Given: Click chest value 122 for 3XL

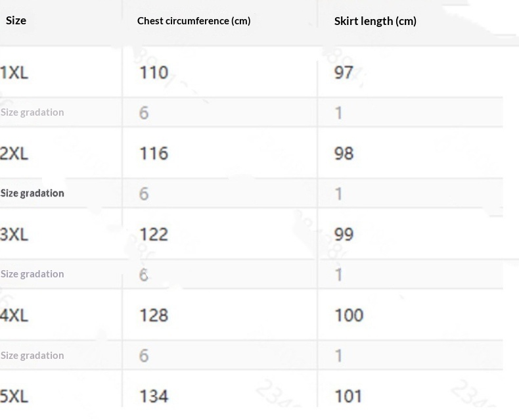Looking at the screenshot, I should click(154, 235).
